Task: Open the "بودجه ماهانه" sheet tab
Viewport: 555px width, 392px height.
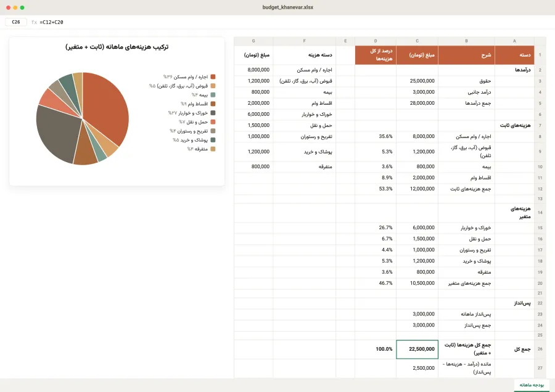Action: tap(532, 385)
